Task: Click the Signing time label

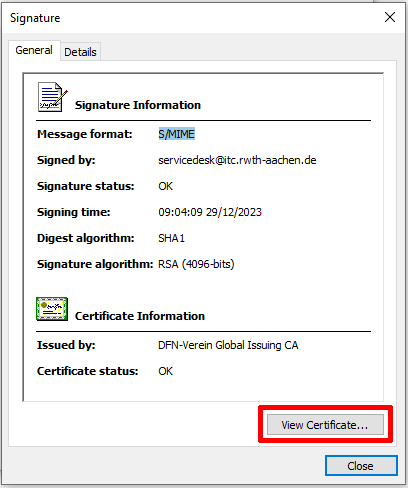Action: point(74,212)
